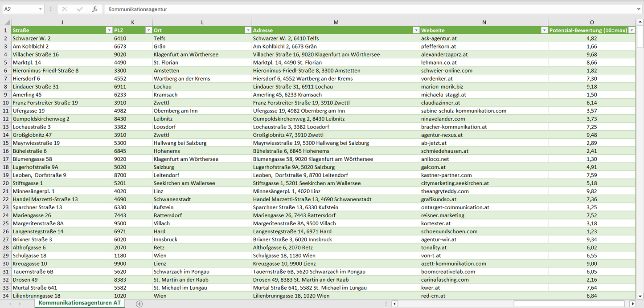Click the Select All corner triangle
The width and height of the screenshot is (644, 308).
click(x=6, y=22)
